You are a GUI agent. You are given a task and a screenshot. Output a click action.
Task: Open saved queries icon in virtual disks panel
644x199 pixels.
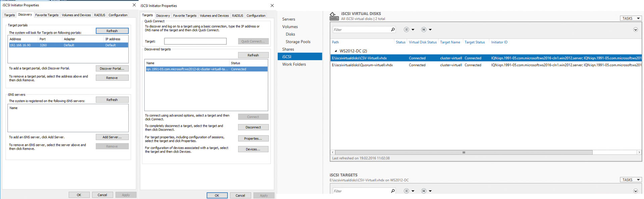[x=424, y=30]
